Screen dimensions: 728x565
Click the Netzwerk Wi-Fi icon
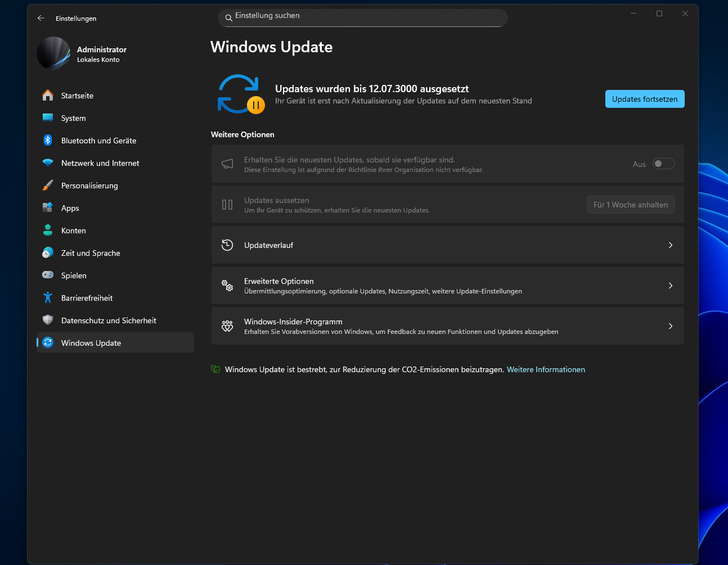(x=48, y=163)
